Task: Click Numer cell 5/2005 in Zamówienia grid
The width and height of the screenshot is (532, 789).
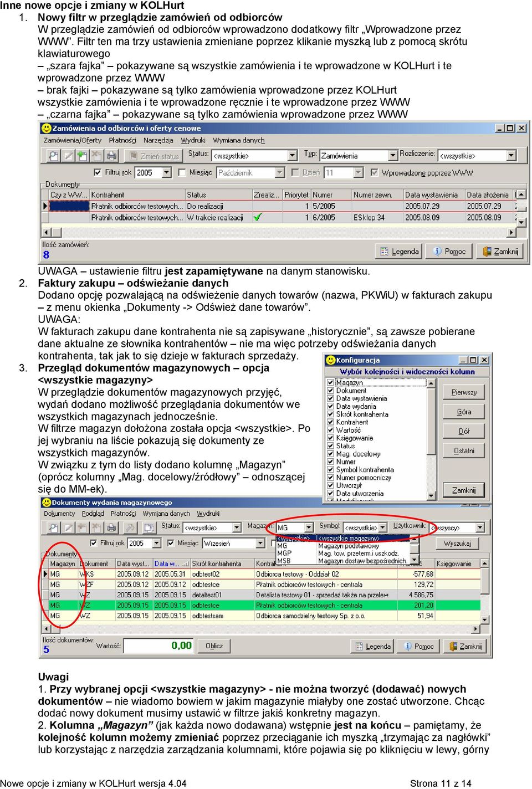Action: pos(331,206)
